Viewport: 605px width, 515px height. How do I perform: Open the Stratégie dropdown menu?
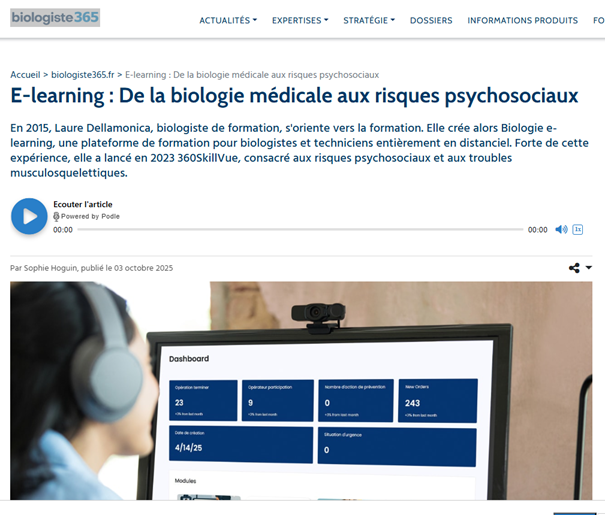[368, 20]
